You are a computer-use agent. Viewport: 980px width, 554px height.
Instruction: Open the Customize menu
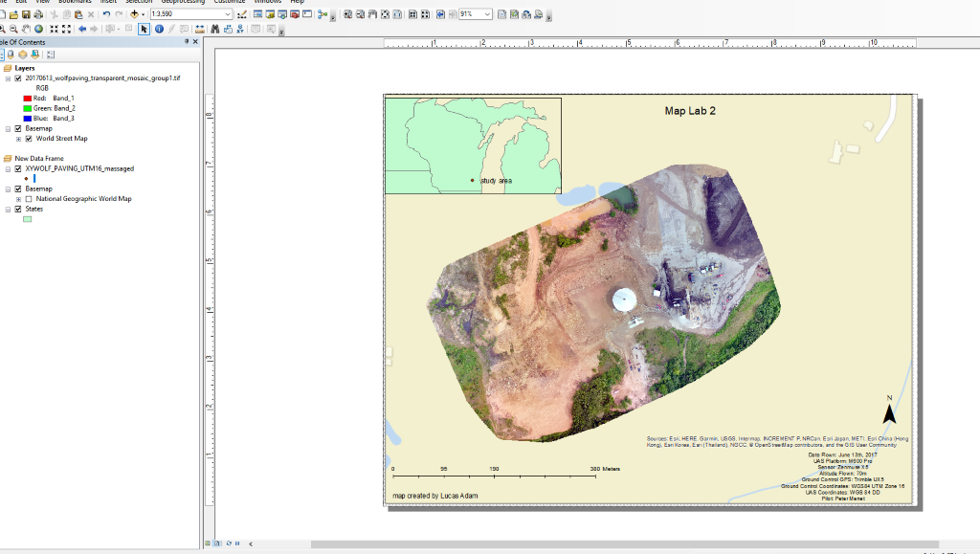tap(230, 2)
